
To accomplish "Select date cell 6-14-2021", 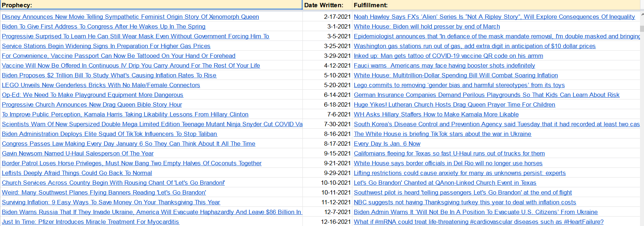I will (327, 95).
